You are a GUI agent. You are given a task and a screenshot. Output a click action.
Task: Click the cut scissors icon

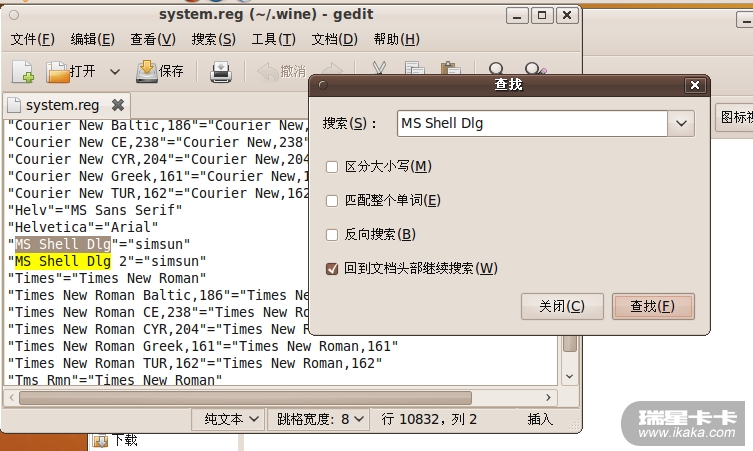coord(379,68)
